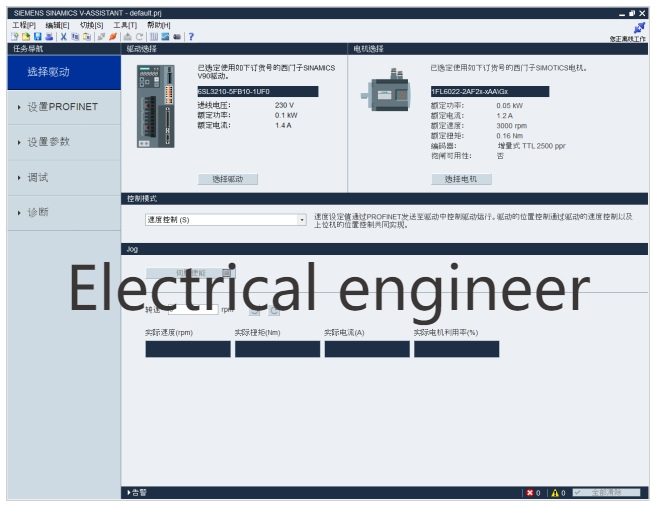The image size is (656, 506).
Task: Click the Jog speed rpm input field
Action: (x=193, y=310)
